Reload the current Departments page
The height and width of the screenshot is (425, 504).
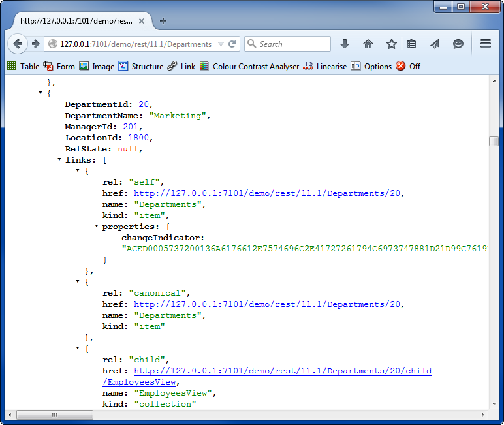point(232,44)
